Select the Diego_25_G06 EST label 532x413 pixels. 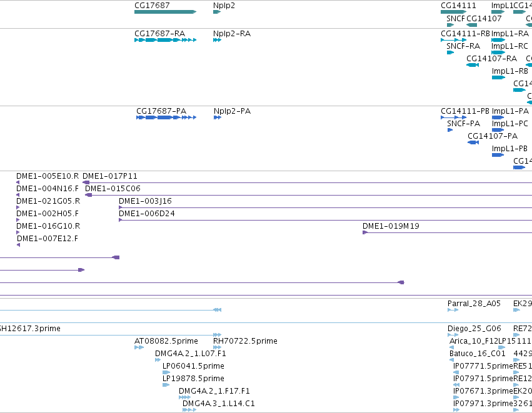[x=474, y=329]
